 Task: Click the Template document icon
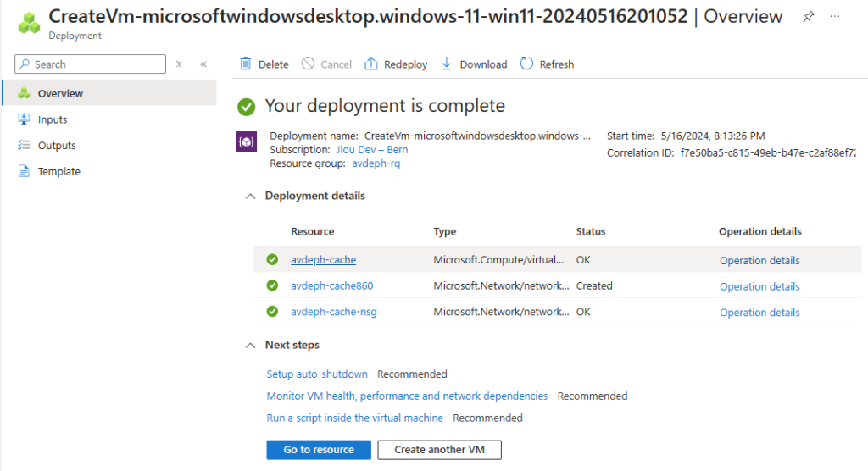point(24,171)
